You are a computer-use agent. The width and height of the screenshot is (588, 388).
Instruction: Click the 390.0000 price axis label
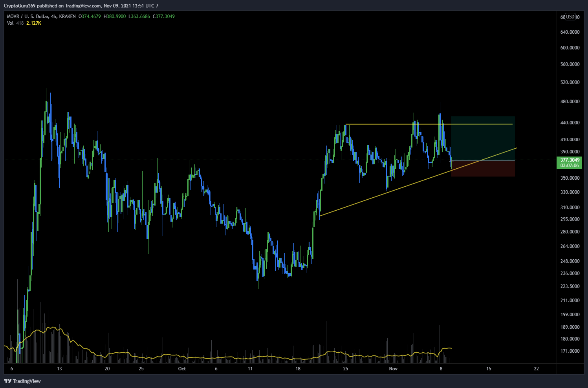[570, 152]
